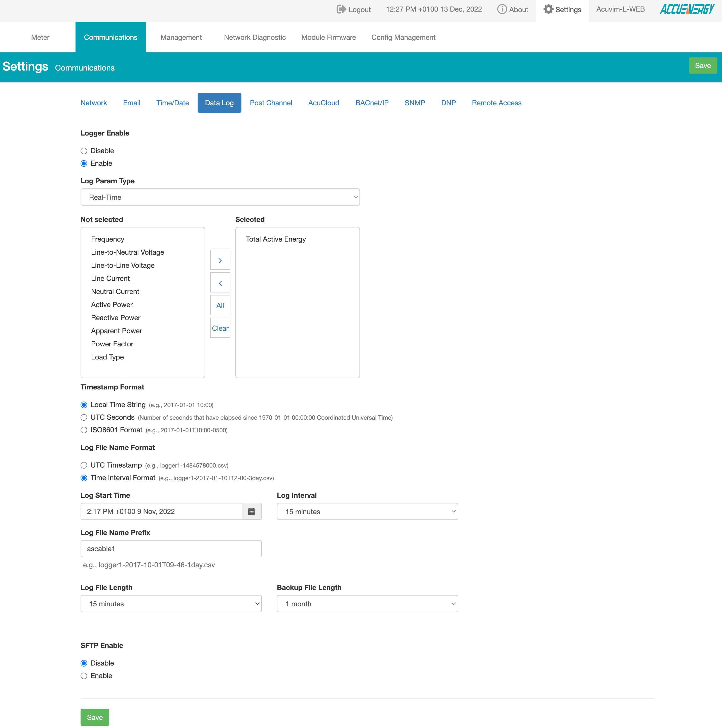Viewport: 722px width, 728px height.
Task: Open the About info icon
Action: click(502, 9)
